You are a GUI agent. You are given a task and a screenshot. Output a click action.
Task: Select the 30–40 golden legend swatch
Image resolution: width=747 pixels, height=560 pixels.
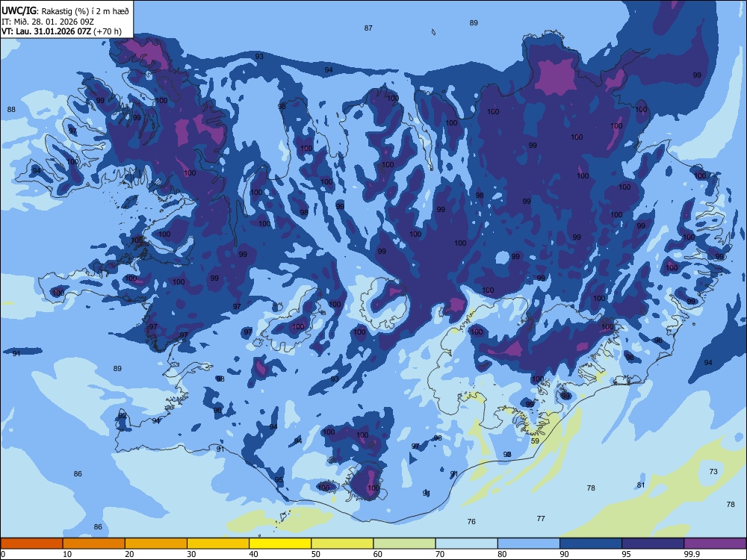[x=218, y=544]
